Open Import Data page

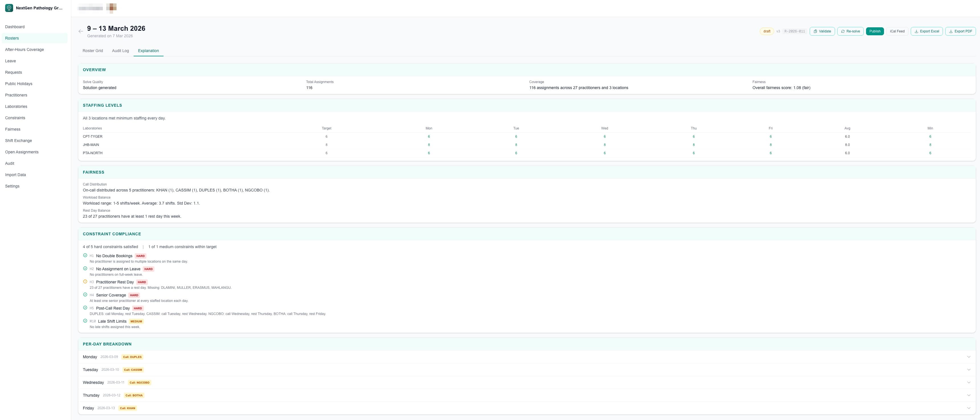point(35,175)
